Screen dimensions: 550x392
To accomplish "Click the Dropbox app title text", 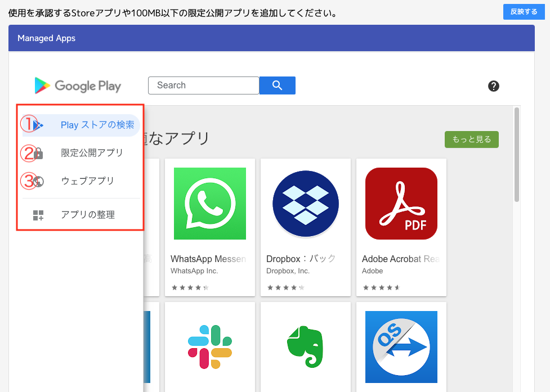I will (301, 259).
